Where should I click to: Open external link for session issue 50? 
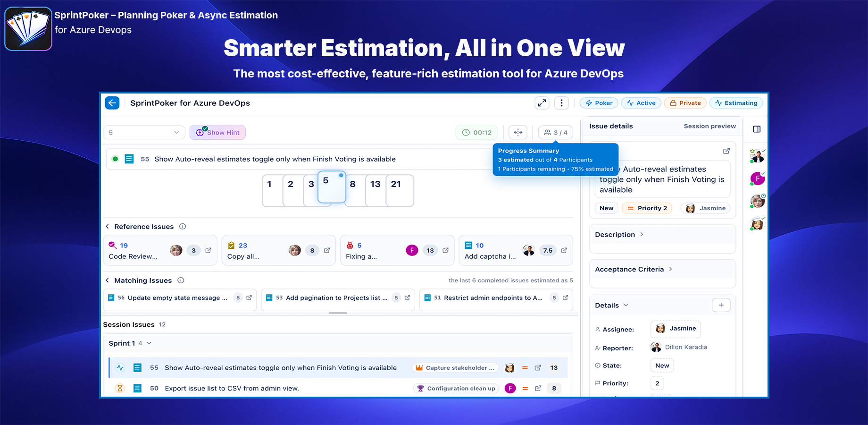(538, 389)
